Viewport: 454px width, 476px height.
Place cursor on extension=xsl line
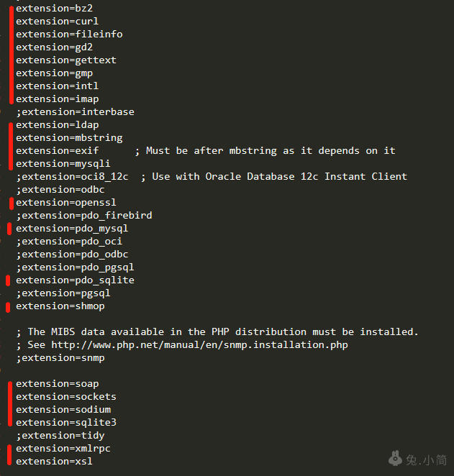tap(54, 461)
